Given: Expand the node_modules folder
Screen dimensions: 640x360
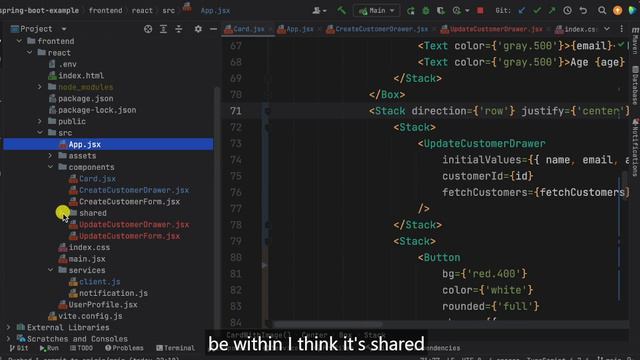Looking at the screenshot, I should coord(40,87).
